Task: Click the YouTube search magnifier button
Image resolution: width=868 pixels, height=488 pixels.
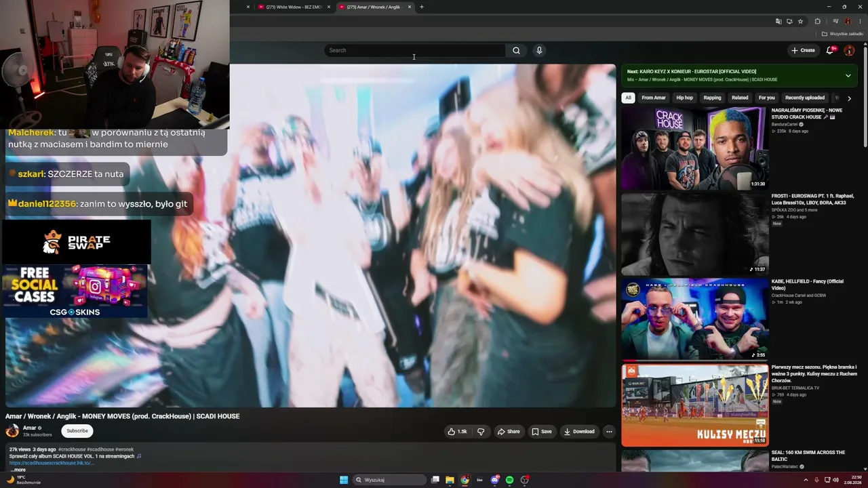Action: pos(516,50)
